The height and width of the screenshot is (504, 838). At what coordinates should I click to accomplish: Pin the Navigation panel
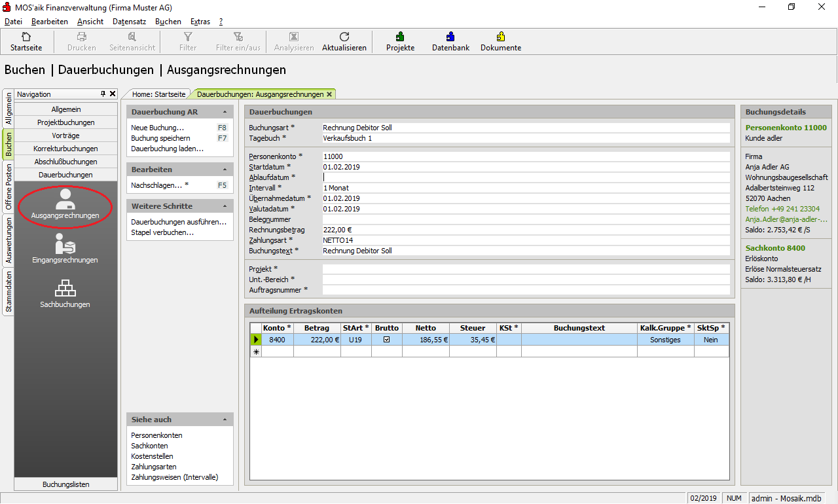[103, 94]
